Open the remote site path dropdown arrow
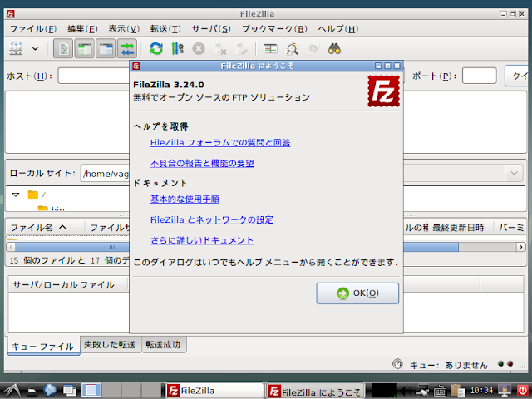Screen dimensions: 532x399 (x=514, y=174)
